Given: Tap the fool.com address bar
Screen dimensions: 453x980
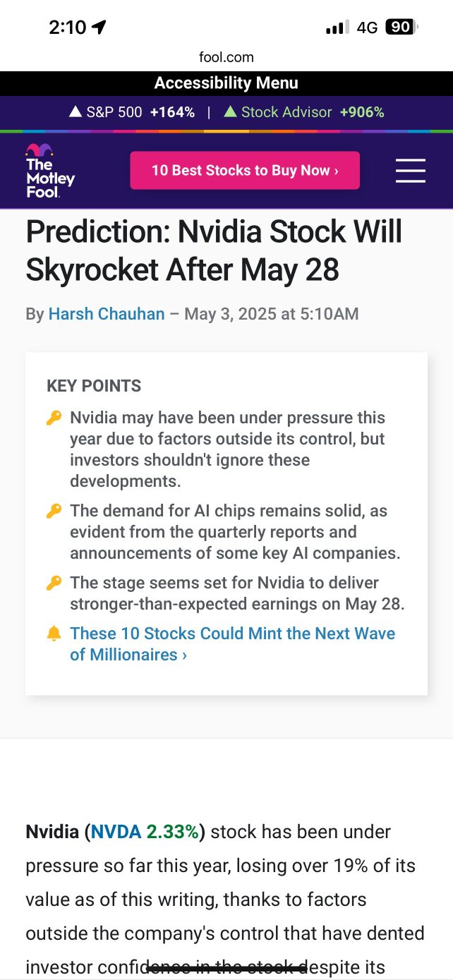Looking at the screenshot, I should (226, 57).
